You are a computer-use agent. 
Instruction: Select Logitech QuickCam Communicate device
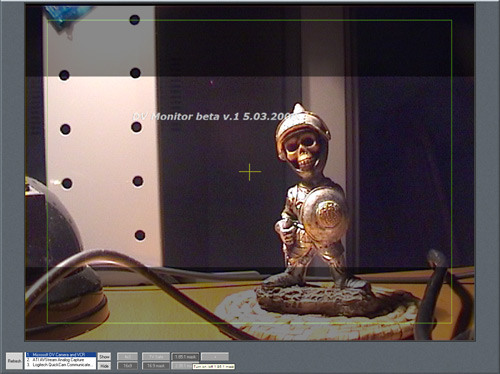click(61, 365)
